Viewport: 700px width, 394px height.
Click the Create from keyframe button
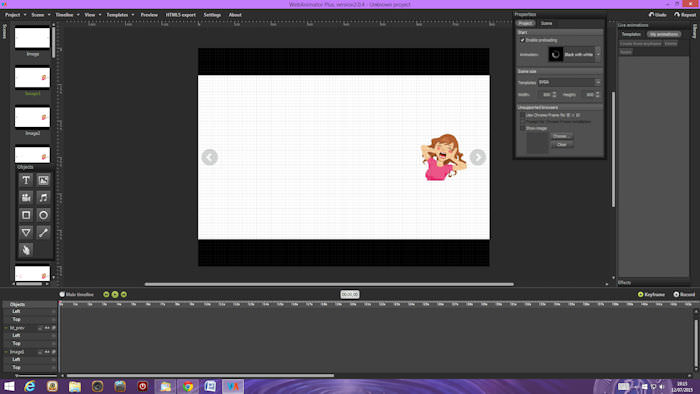pos(640,44)
